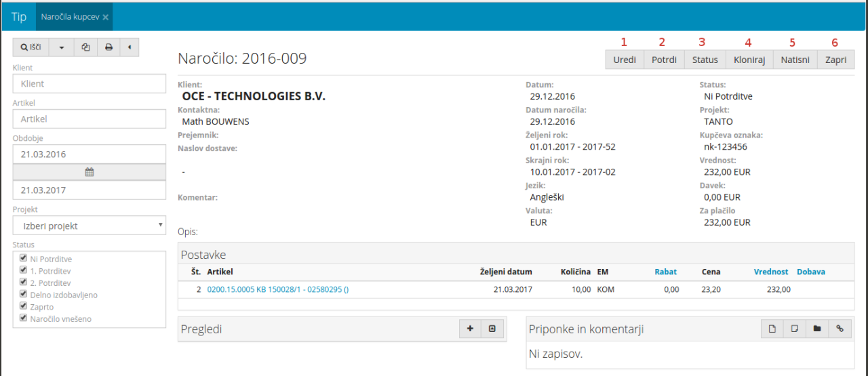
Task: Open the folder icon in Priponke panel
Action: [x=817, y=329]
